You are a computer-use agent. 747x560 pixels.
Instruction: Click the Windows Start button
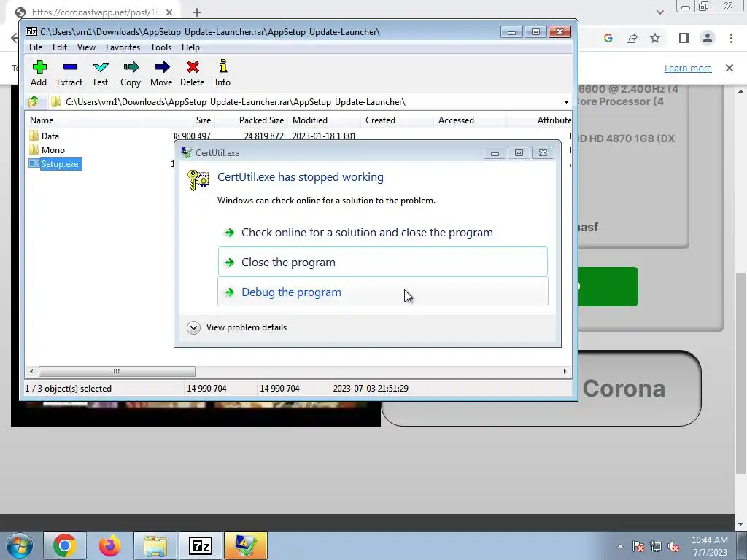(19, 545)
